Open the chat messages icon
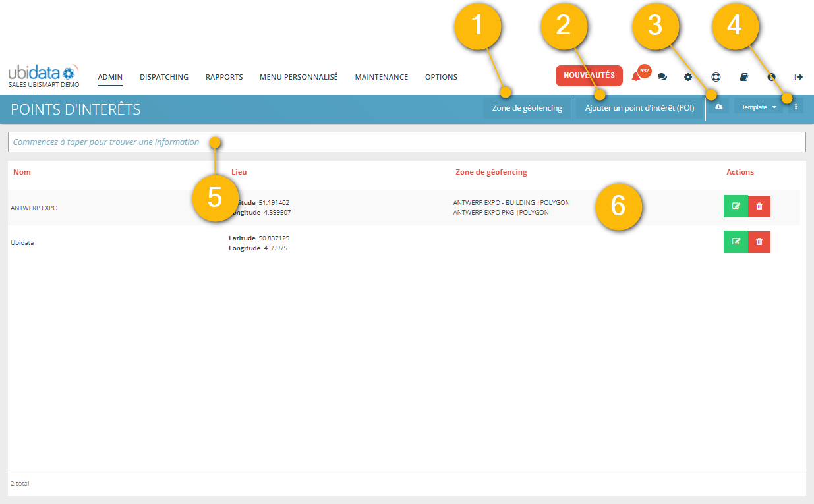The width and height of the screenshot is (814, 504). (662, 77)
